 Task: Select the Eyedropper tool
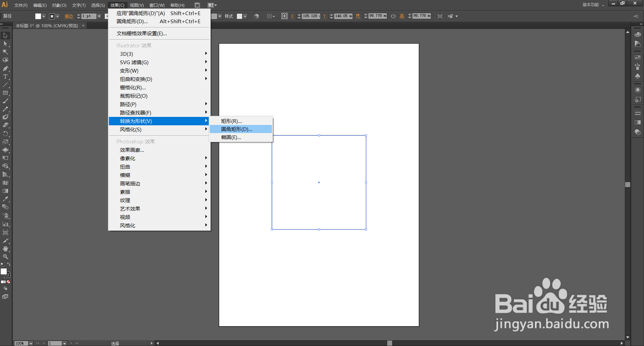point(5,199)
